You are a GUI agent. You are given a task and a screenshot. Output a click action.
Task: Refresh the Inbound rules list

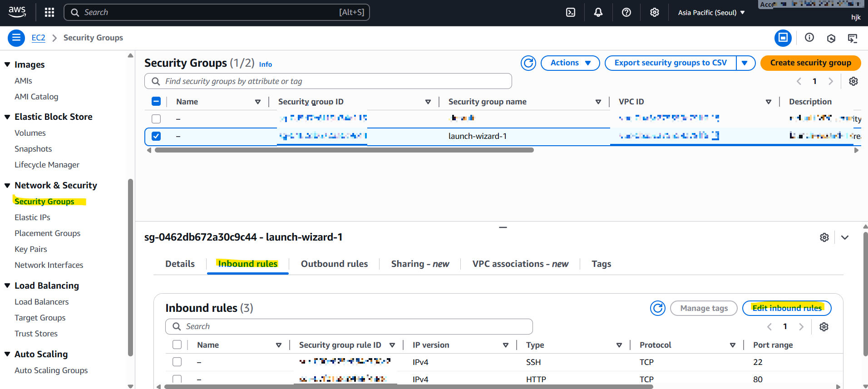pos(658,308)
